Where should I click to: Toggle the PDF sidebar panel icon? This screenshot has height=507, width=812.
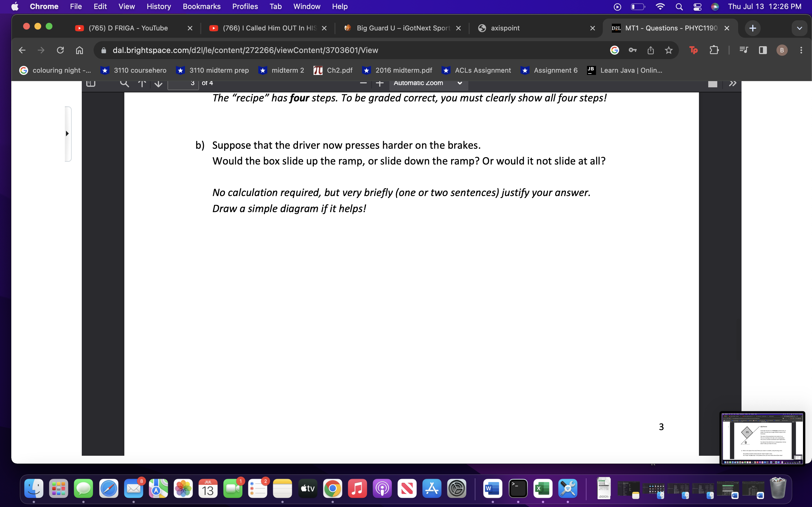(91, 83)
